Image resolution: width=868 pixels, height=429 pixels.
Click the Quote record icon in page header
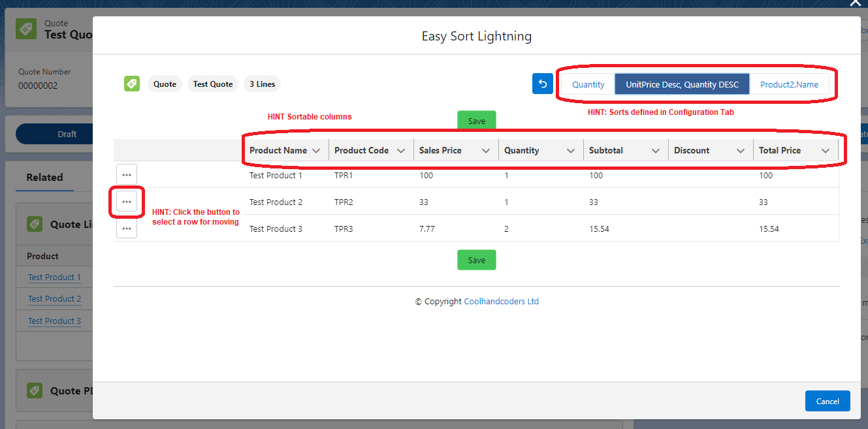pos(26,29)
